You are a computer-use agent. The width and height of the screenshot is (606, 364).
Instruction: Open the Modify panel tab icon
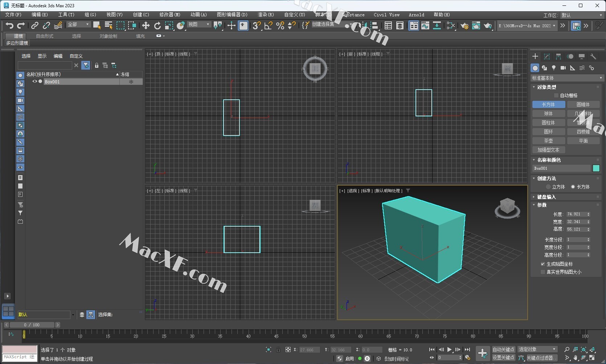[x=547, y=56]
